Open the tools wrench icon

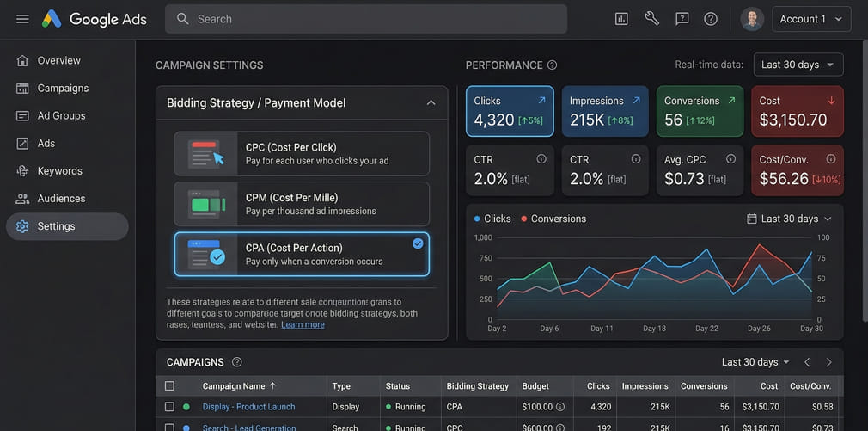tap(651, 19)
